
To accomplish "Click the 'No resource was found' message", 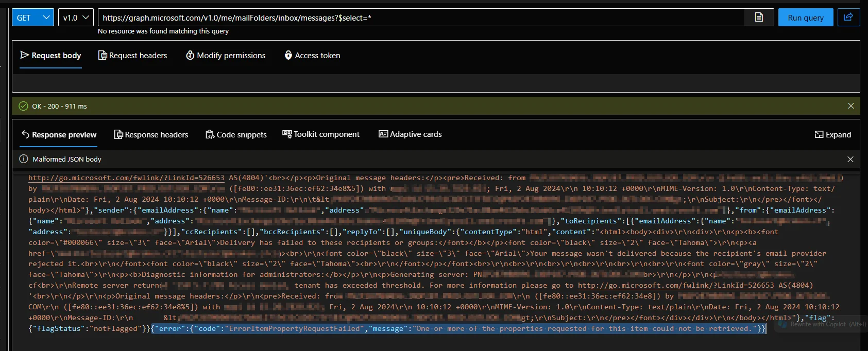I will 163,31.
